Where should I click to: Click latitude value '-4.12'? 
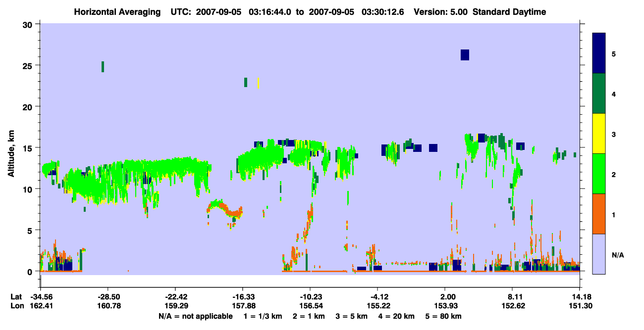(x=378, y=297)
